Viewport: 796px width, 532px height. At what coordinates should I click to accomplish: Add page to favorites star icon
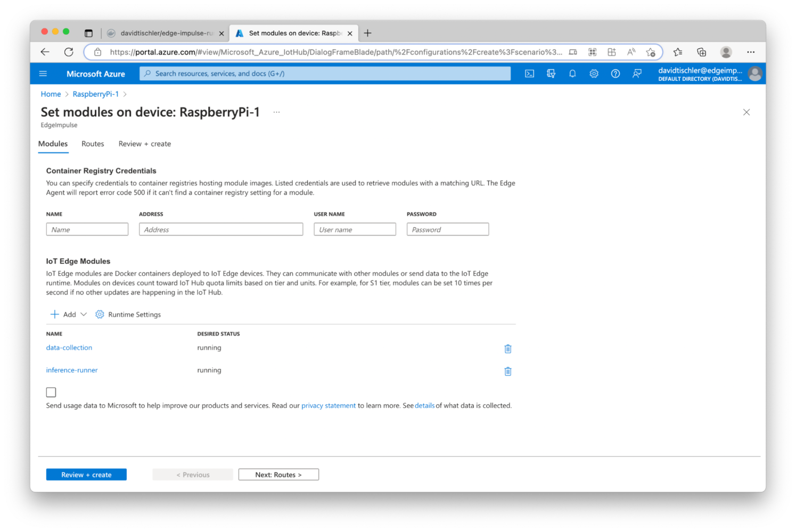click(x=651, y=52)
